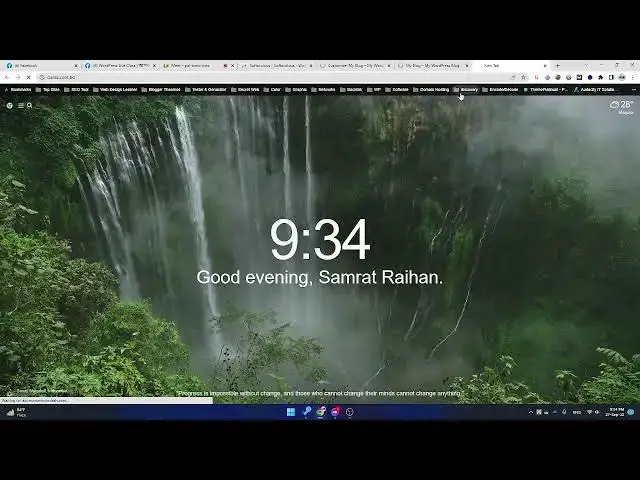This screenshot has height=480, width=640.
Task: Open the taskbar clock and date
Action: tap(615, 412)
